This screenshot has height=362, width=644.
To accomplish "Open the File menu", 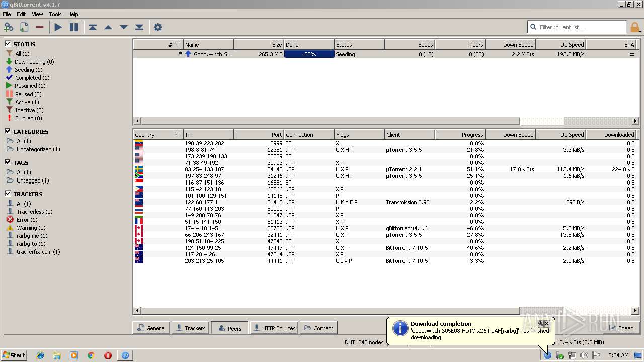I will (7, 14).
